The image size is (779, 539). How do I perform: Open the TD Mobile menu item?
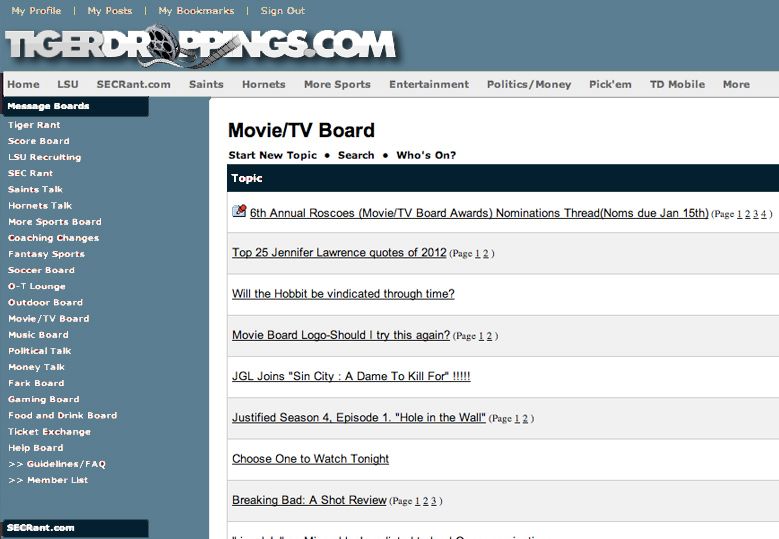coord(678,84)
